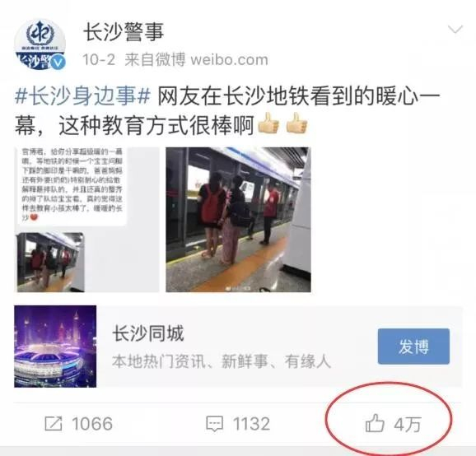
Task: Tap the repost share icon
Action: 54,424
